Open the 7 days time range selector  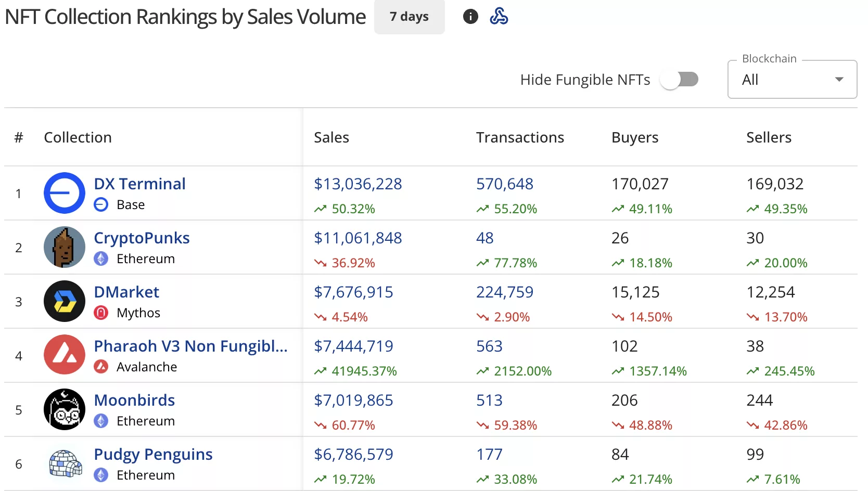(x=409, y=17)
